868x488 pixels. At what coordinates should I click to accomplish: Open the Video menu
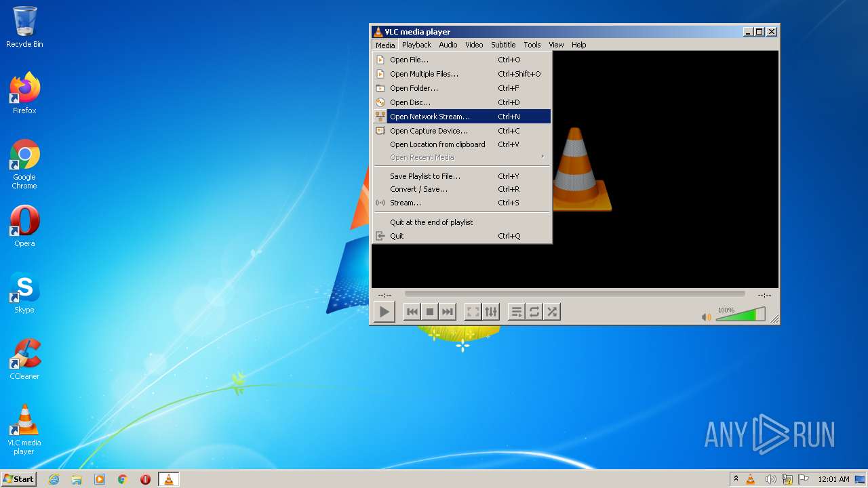point(474,45)
